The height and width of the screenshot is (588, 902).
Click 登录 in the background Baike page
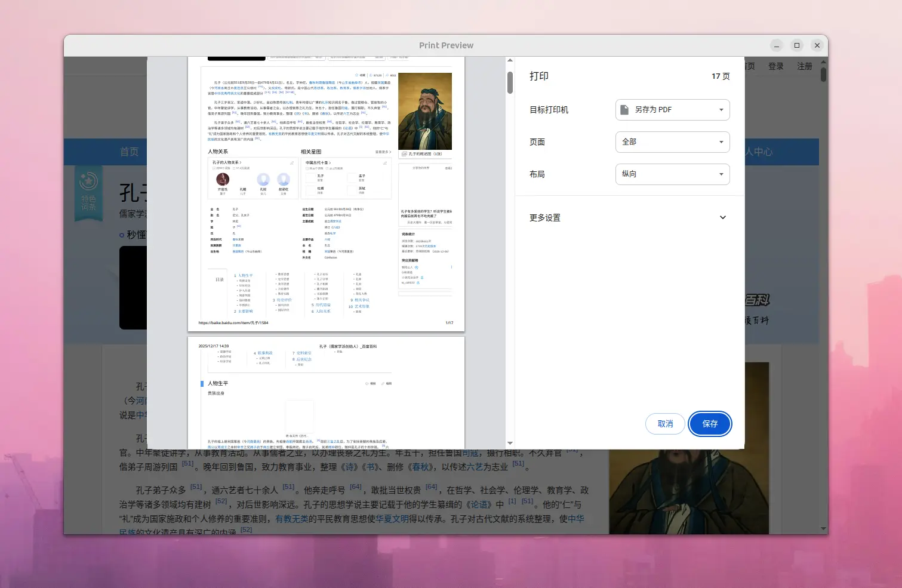click(x=776, y=66)
